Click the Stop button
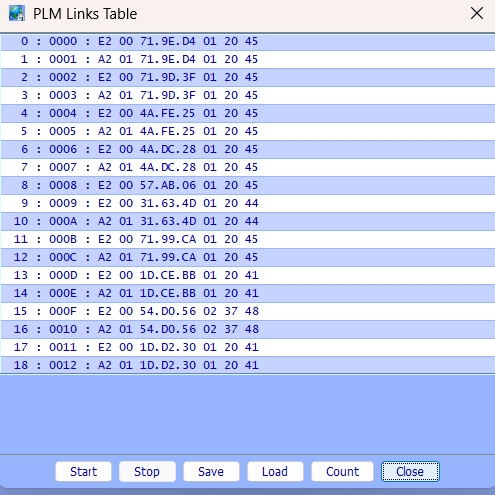This screenshot has width=495, height=495. [x=147, y=471]
